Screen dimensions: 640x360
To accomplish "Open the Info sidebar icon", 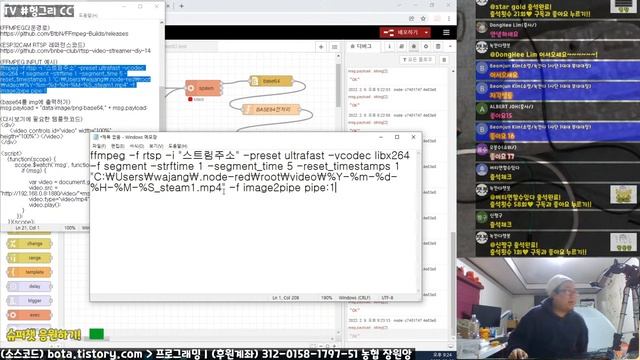I will (389, 47).
